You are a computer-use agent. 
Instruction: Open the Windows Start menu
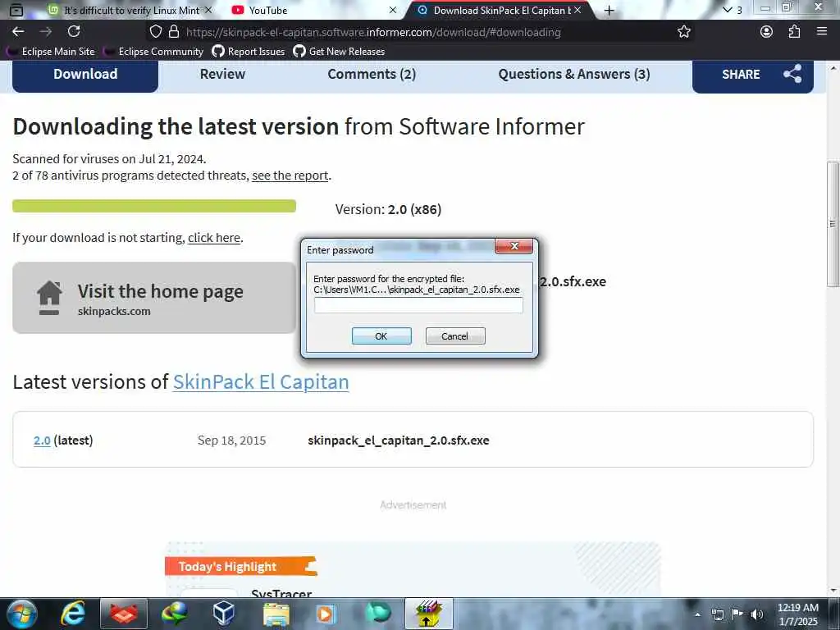coord(22,614)
